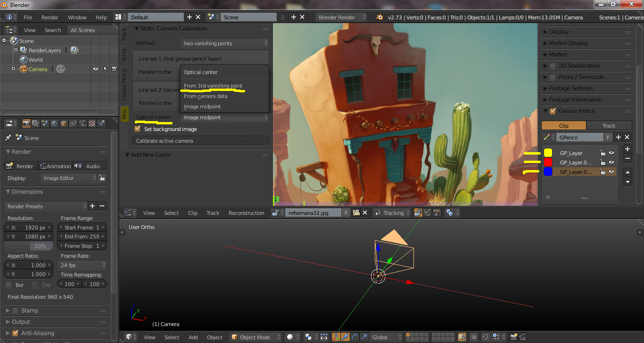Move grease pencil layer down
The image size is (644, 343).
627,182
